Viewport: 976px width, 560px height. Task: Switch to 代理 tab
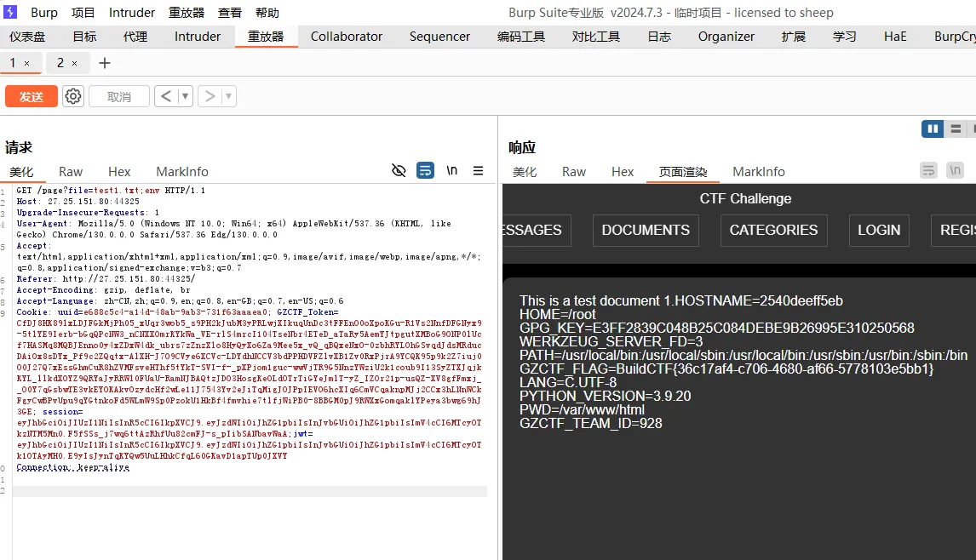[135, 37]
